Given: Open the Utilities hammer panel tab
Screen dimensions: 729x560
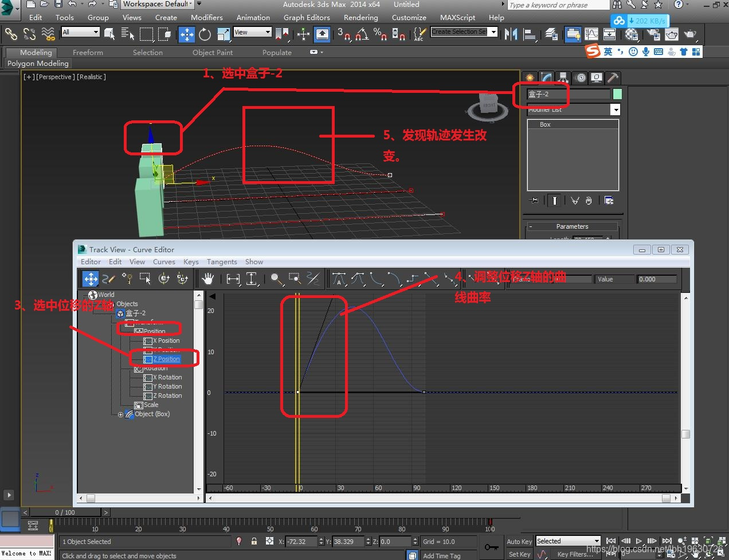Looking at the screenshot, I should pyautogui.click(x=613, y=77).
